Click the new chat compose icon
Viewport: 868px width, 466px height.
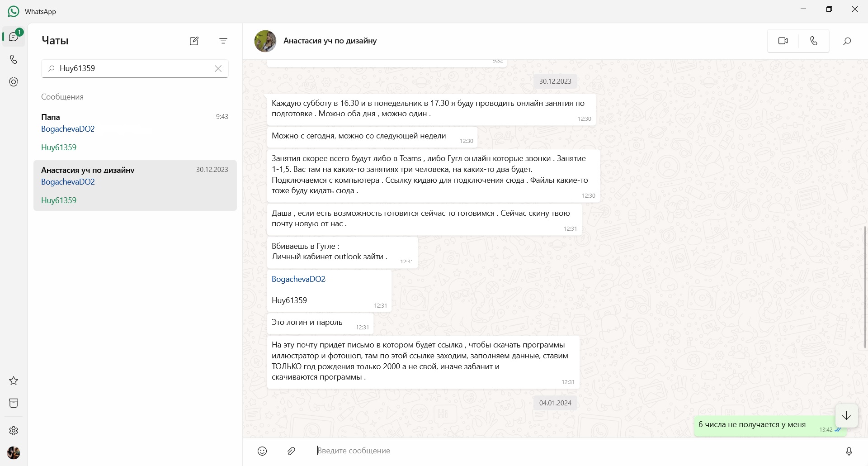194,41
